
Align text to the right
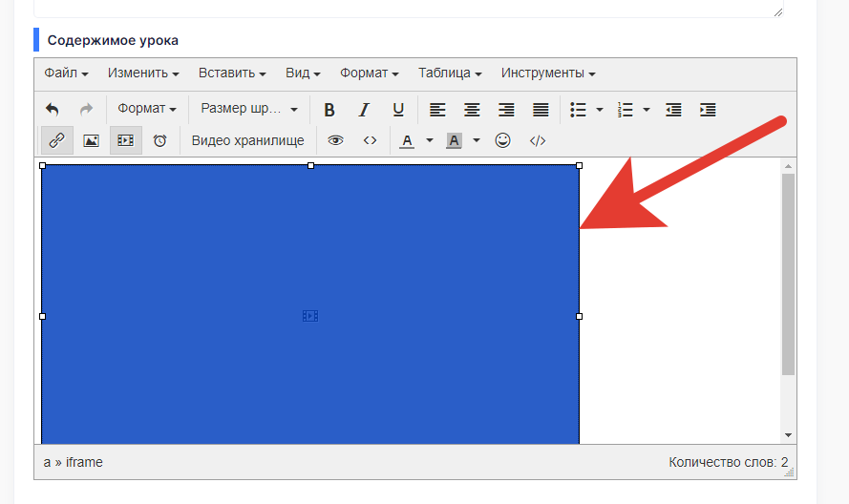pyautogui.click(x=506, y=110)
